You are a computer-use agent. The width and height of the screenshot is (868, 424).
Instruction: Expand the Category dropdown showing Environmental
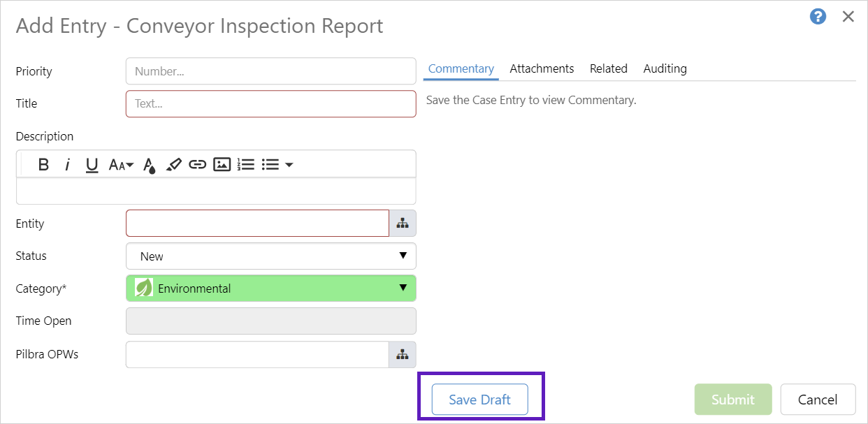pos(270,288)
